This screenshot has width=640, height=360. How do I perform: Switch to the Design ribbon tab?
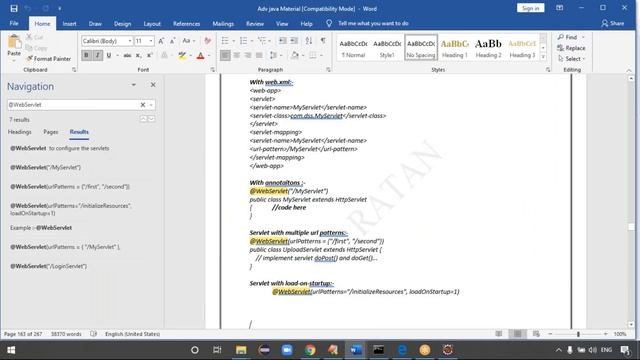pyautogui.click(x=122, y=24)
